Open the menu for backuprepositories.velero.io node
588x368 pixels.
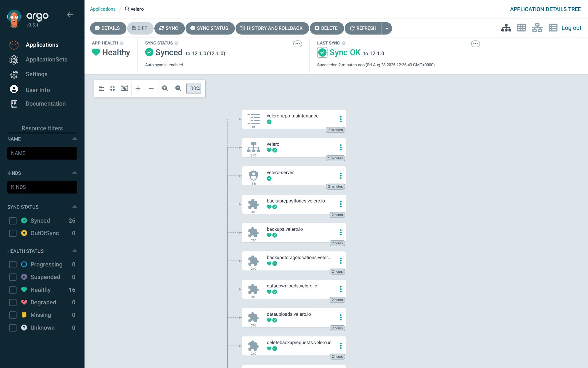click(341, 204)
